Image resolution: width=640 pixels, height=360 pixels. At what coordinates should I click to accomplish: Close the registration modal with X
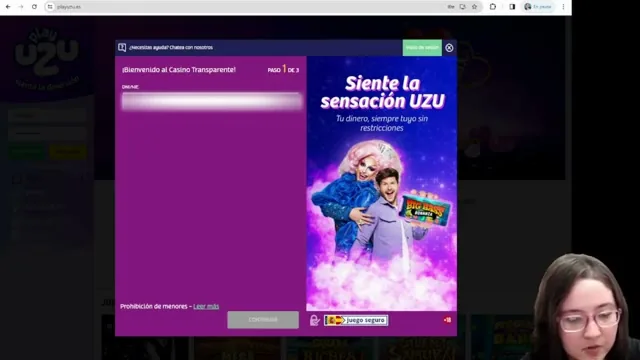tap(449, 48)
